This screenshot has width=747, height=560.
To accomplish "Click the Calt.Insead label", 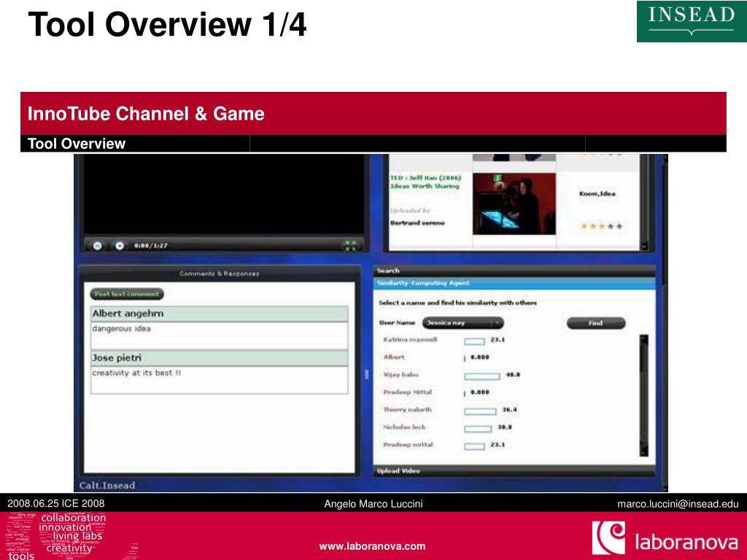I will [x=107, y=485].
